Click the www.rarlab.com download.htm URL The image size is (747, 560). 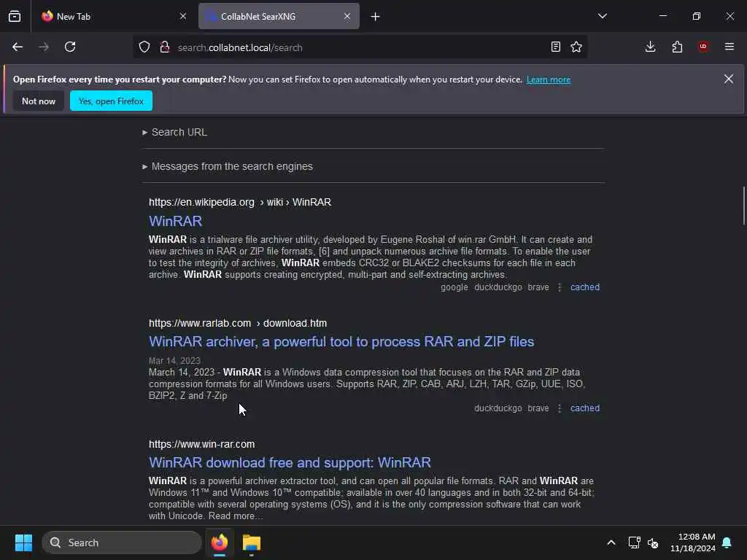point(238,323)
